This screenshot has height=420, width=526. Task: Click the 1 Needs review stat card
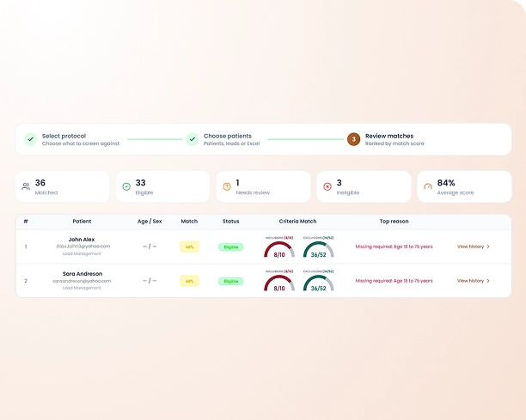click(263, 186)
